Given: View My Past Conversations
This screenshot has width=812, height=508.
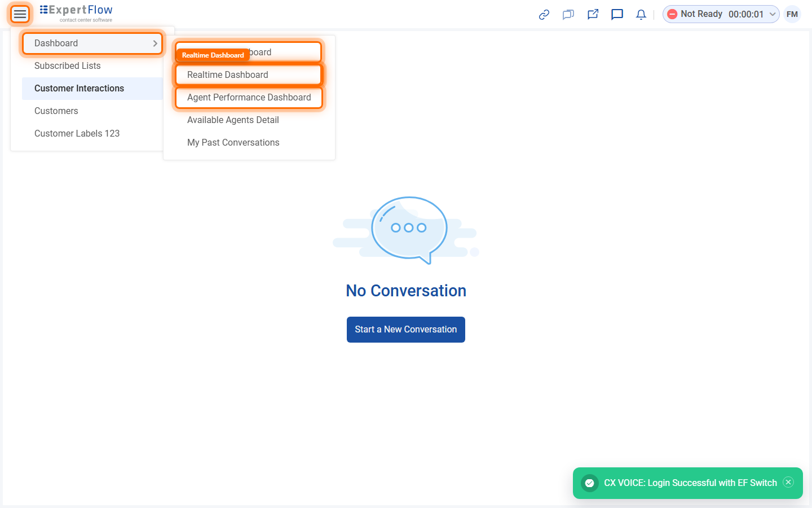Looking at the screenshot, I should click(249, 143).
